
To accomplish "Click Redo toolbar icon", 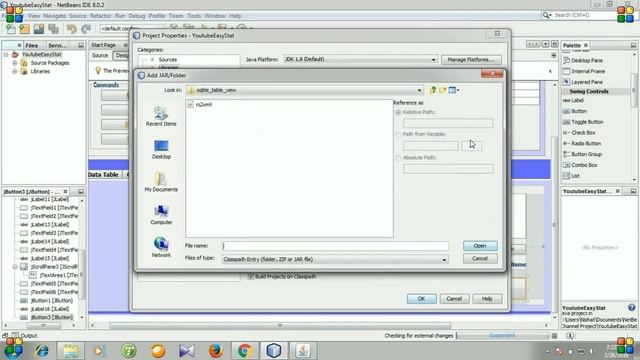I will (x=86, y=29).
